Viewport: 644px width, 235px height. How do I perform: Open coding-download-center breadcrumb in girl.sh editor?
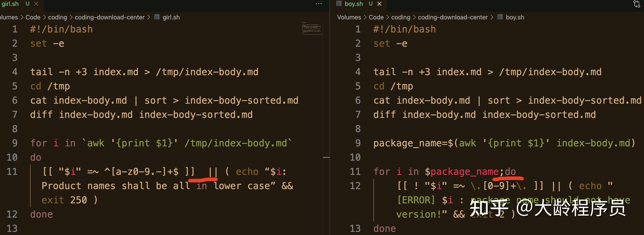(x=110, y=17)
